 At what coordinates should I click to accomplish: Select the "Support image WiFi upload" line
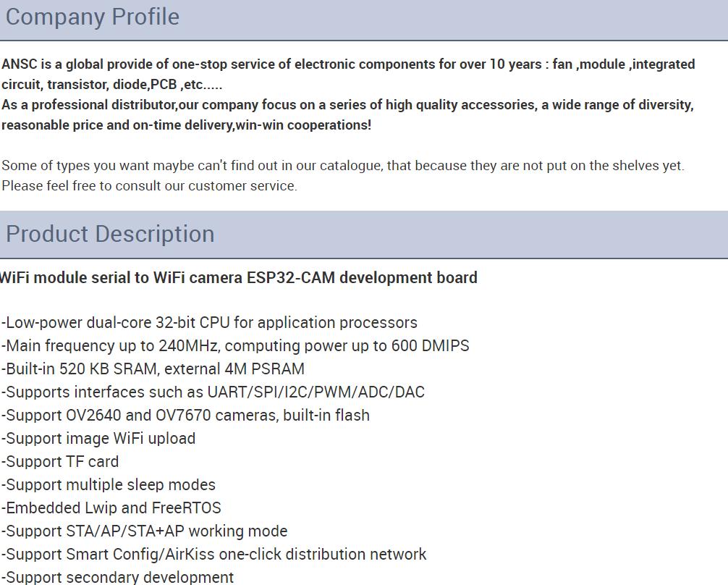98,439
